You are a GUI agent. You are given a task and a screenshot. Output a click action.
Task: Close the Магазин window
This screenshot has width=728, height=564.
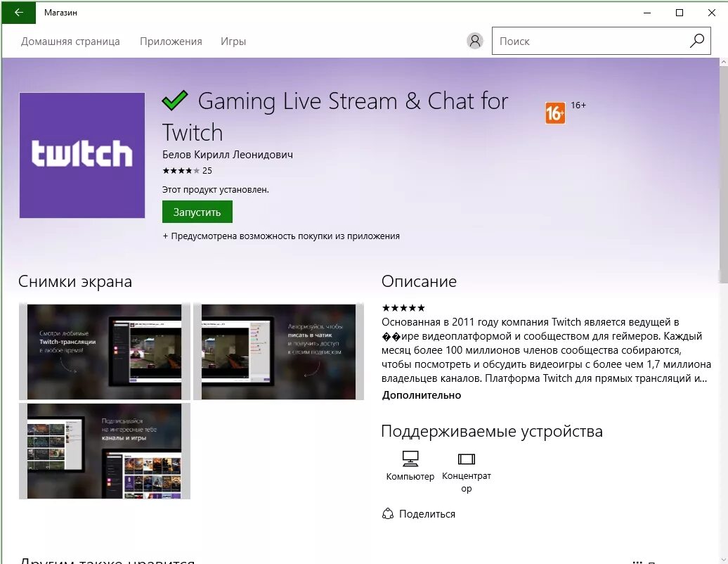pos(711,13)
